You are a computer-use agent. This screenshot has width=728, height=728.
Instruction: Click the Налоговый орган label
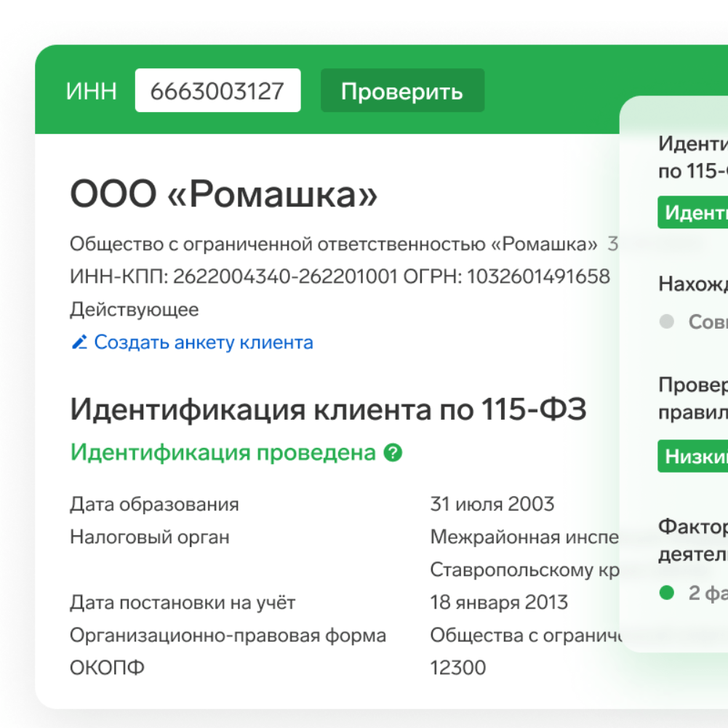pyautogui.click(x=150, y=537)
